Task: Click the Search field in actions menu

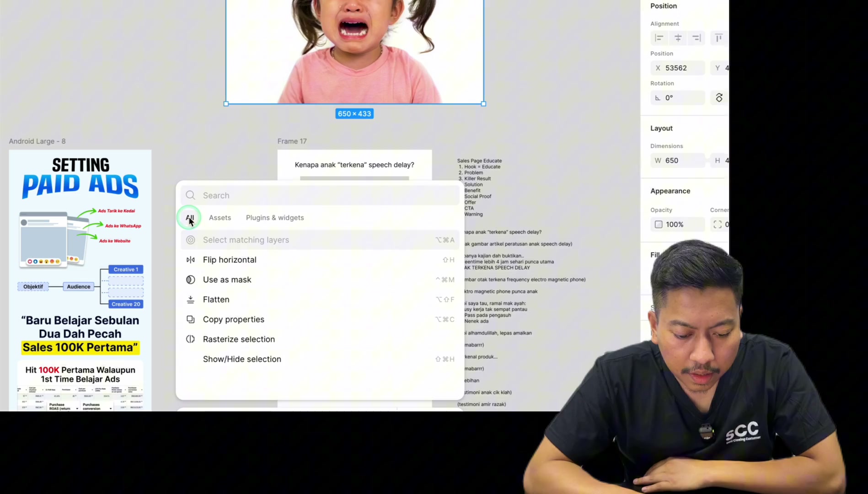Action: point(320,195)
